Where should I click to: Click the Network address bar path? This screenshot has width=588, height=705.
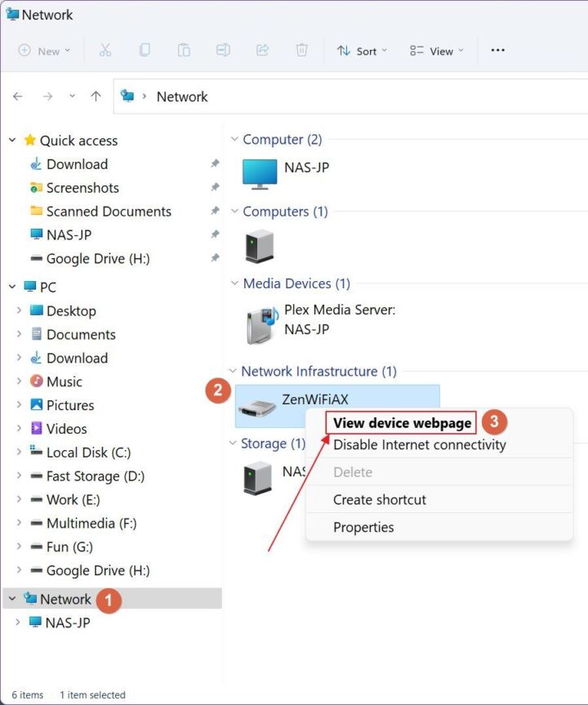(x=182, y=96)
